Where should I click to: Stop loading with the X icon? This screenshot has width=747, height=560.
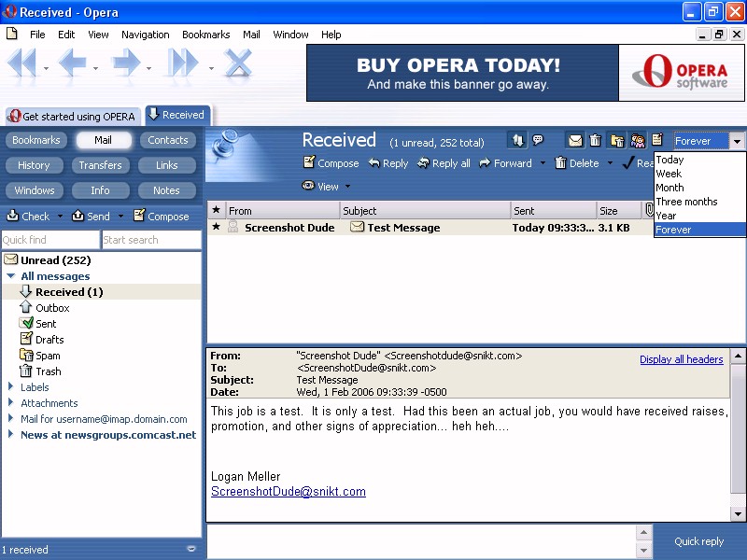click(x=238, y=62)
